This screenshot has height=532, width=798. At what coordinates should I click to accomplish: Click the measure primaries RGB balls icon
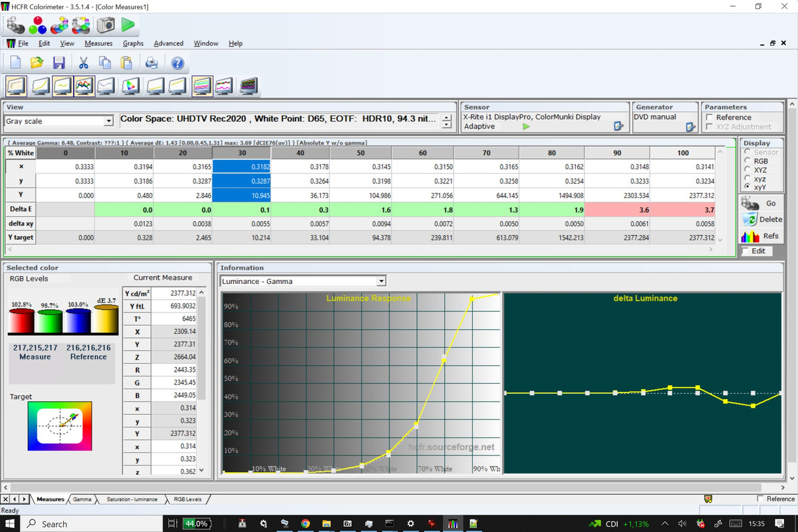(37, 25)
